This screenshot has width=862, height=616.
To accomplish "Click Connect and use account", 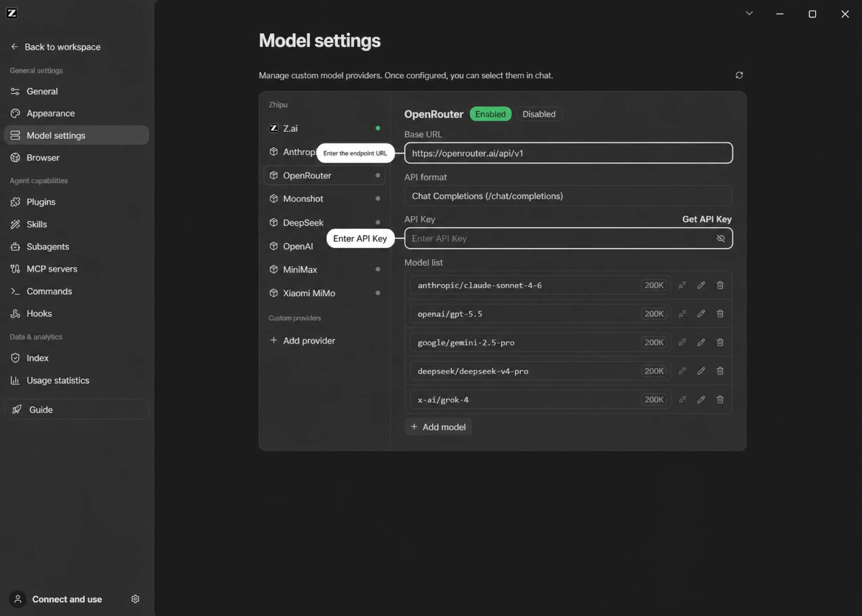I will [56, 599].
